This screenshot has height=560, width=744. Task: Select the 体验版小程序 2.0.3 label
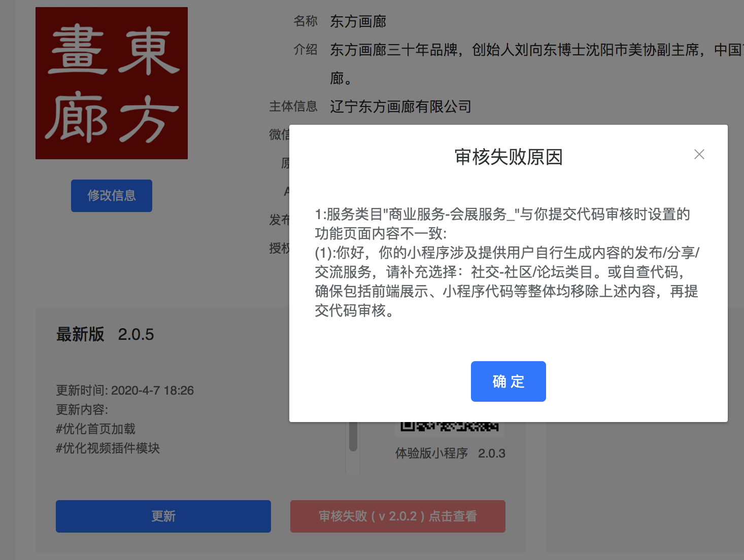pos(450,453)
